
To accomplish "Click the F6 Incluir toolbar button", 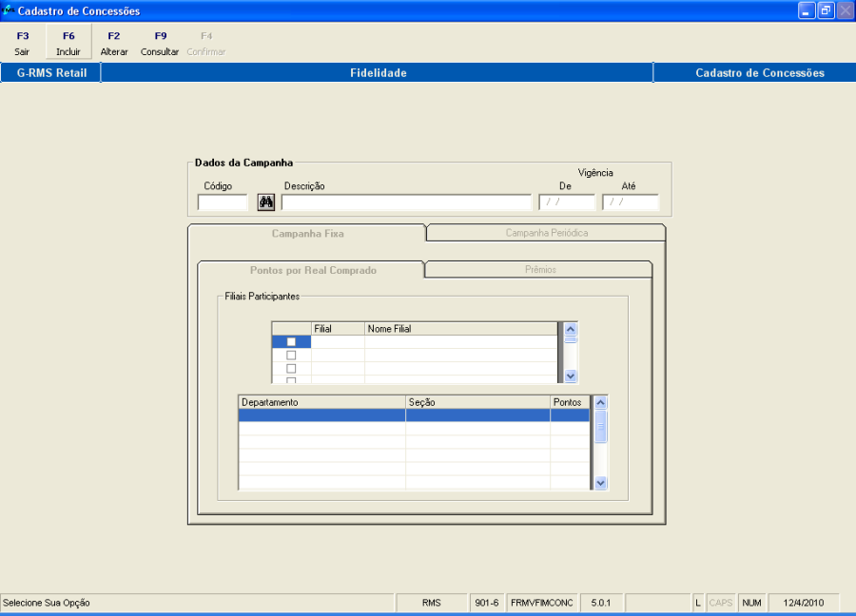I will [x=68, y=43].
